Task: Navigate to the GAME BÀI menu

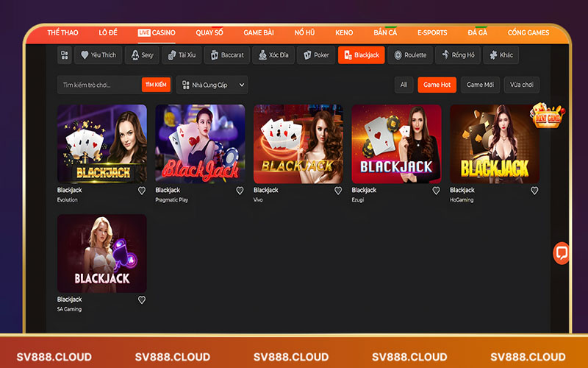Action: pyautogui.click(x=259, y=32)
